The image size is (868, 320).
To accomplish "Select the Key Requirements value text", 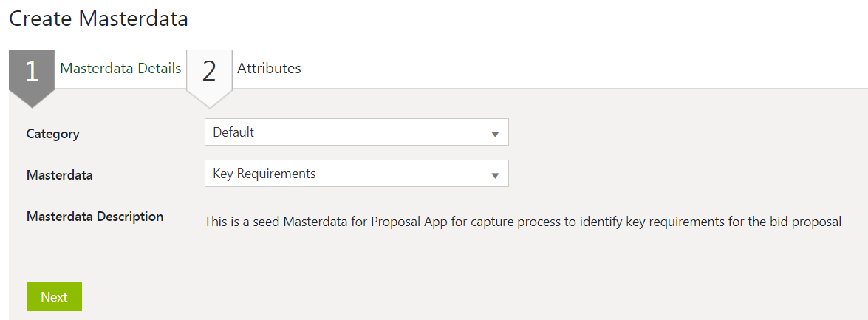I will (264, 174).
